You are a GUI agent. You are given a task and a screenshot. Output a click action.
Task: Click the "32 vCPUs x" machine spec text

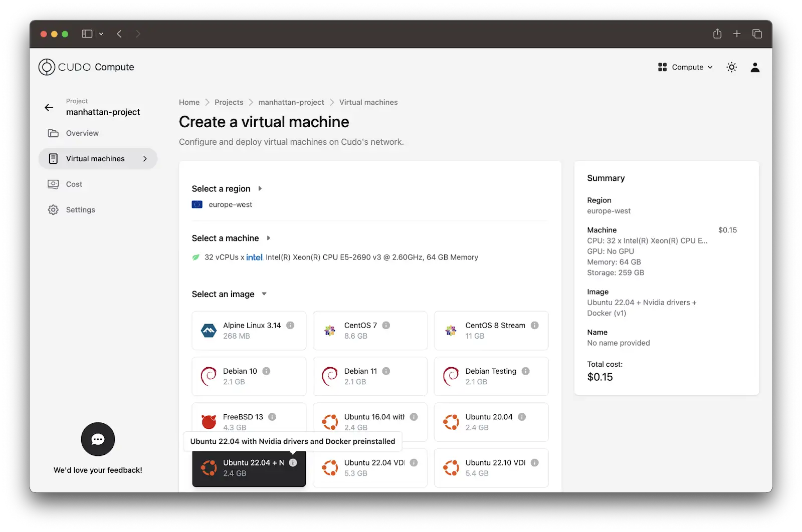click(x=224, y=257)
